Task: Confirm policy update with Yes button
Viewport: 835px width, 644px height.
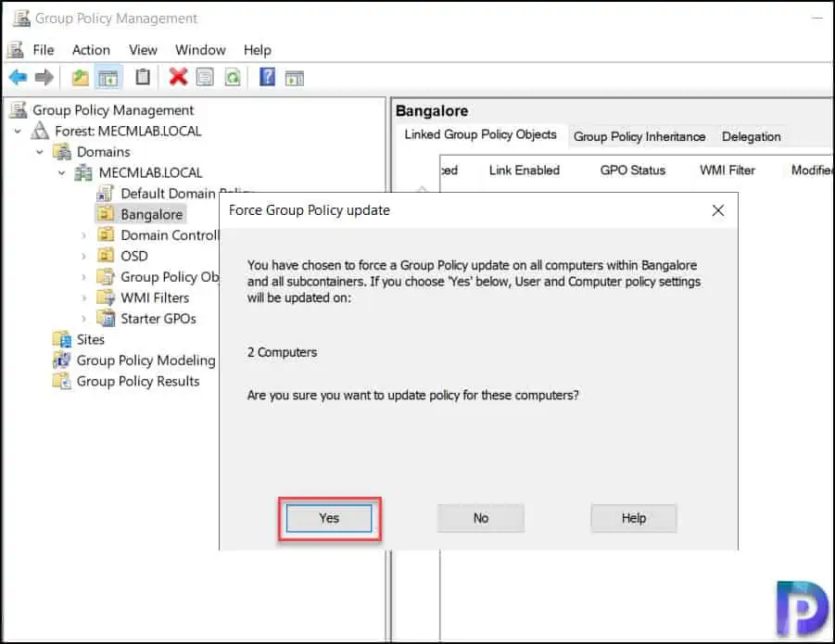Action: [x=329, y=518]
